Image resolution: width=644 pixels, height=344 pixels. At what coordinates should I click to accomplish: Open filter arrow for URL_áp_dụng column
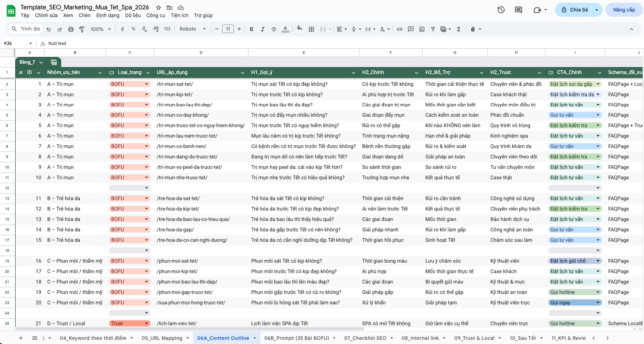(x=243, y=73)
